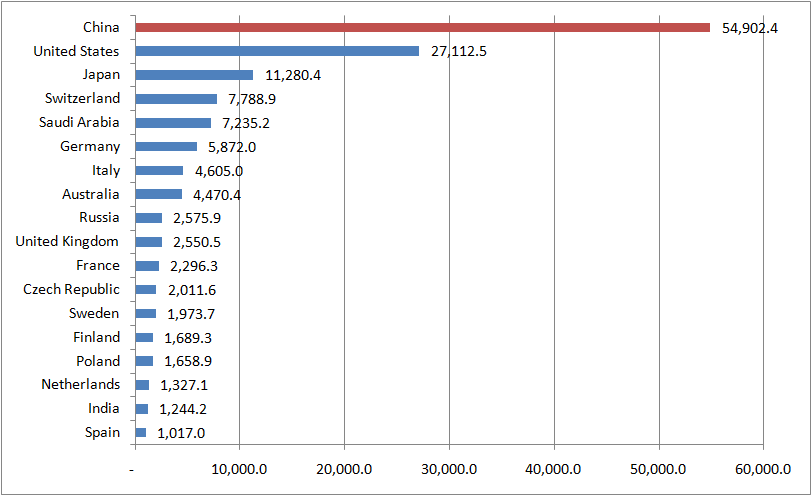Click the 'United States' axis label
Image resolution: width=812 pixels, height=496 pixels.
77,51
